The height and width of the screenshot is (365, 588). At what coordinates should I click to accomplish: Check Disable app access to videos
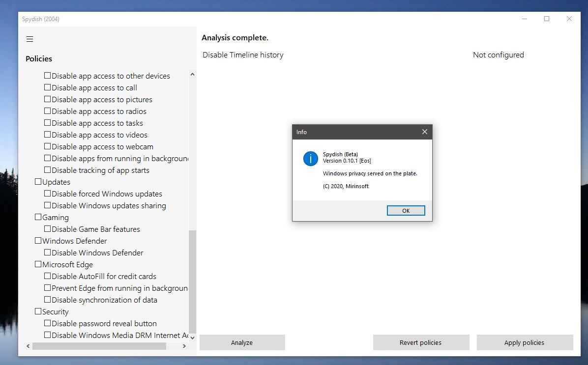point(47,135)
